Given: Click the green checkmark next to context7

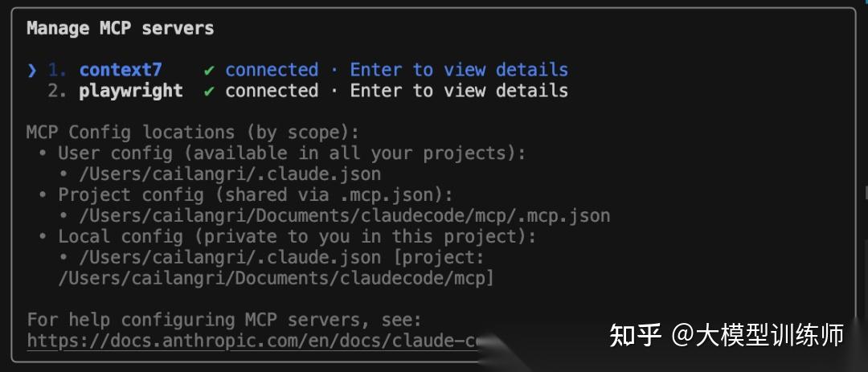Looking at the screenshot, I should [209, 70].
